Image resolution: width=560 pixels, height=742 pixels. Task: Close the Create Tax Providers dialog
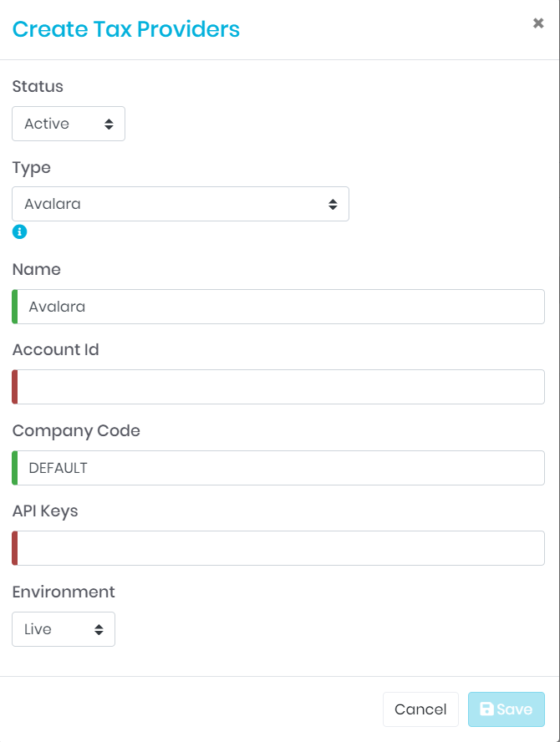(x=538, y=23)
